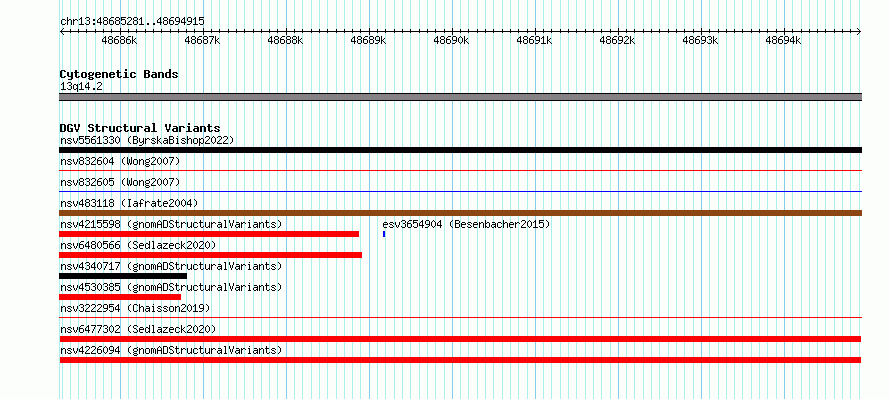Open nsv4215598 (gnomADStructuralVariants) label
Viewport: 890px width, 399px height.
[x=171, y=224]
